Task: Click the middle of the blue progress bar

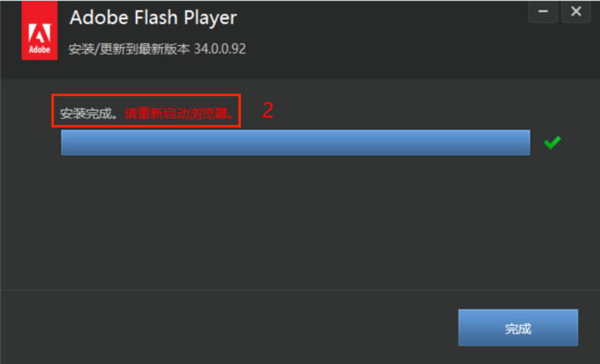Action: coord(295,142)
